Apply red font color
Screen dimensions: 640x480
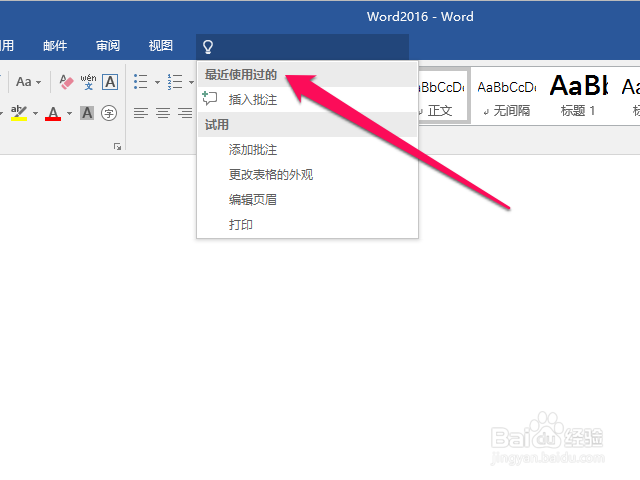(53, 113)
